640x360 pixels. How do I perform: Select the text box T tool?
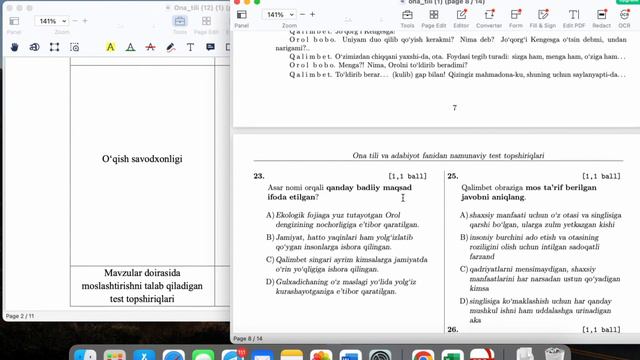click(x=190, y=47)
